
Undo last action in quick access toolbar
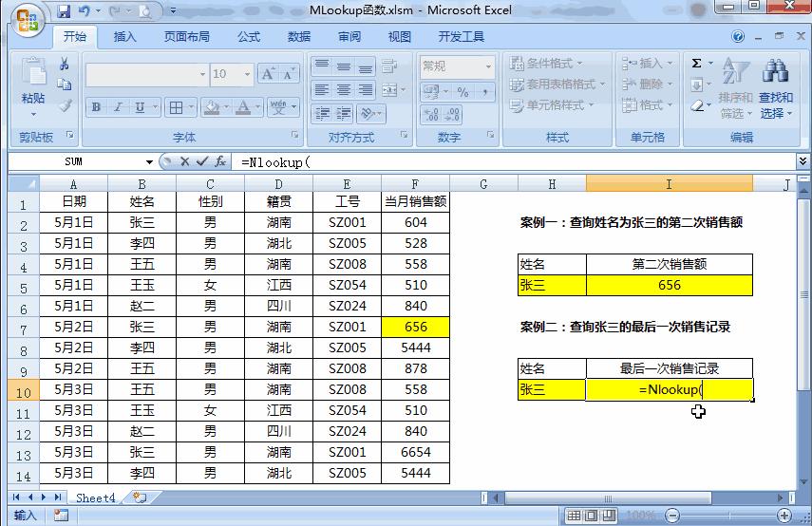[85, 10]
